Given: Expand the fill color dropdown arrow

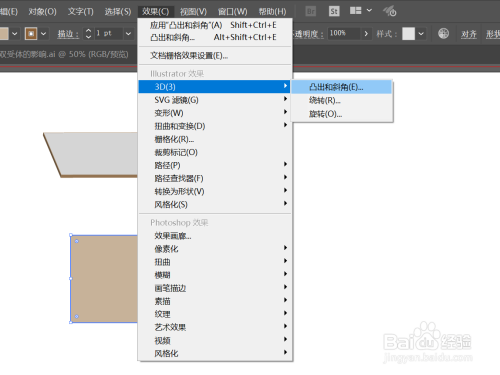Looking at the screenshot, I should pyautogui.click(x=15, y=34).
